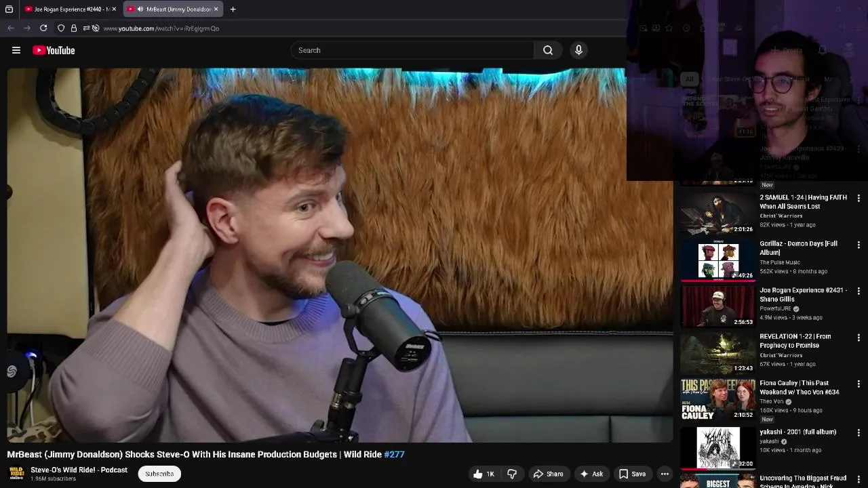Click the Wild Ride channel avatar
The image size is (868, 488).
coord(16,474)
